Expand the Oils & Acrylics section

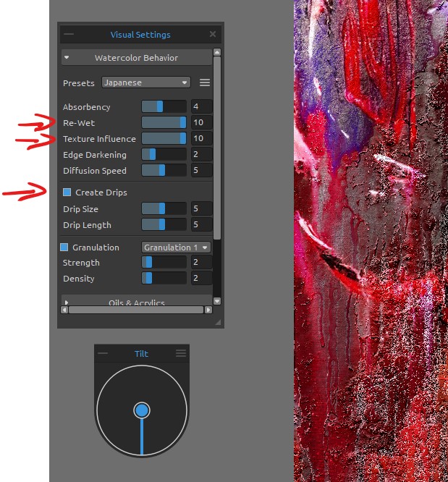tap(137, 301)
